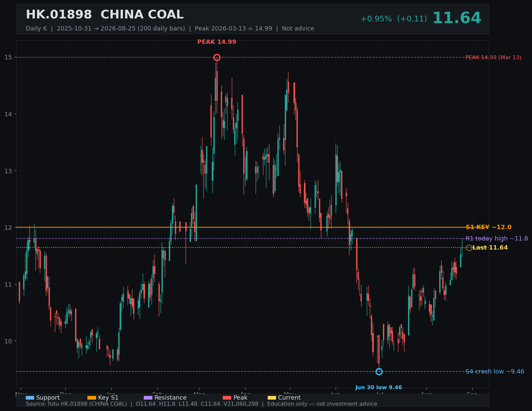This screenshot has width=532, height=411.
Task: Click the 'V21,060,298' volume value in footer
Action: [x=241, y=404]
